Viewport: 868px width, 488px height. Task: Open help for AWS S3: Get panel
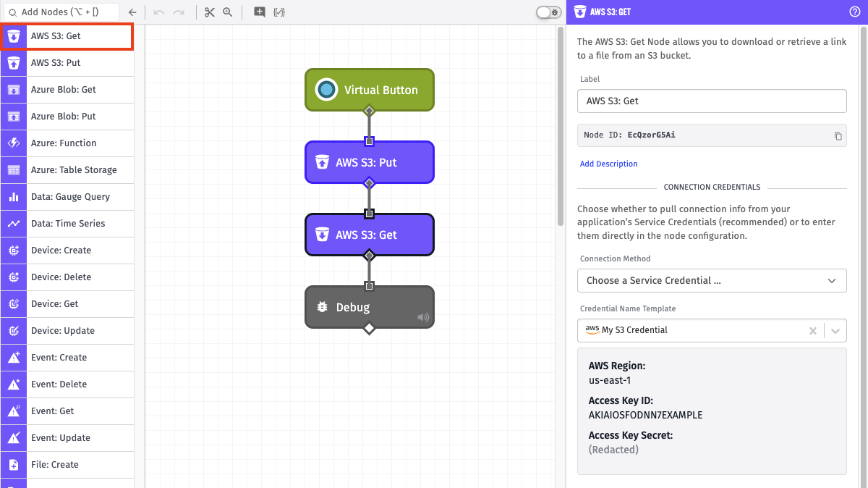(x=854, y=12)
